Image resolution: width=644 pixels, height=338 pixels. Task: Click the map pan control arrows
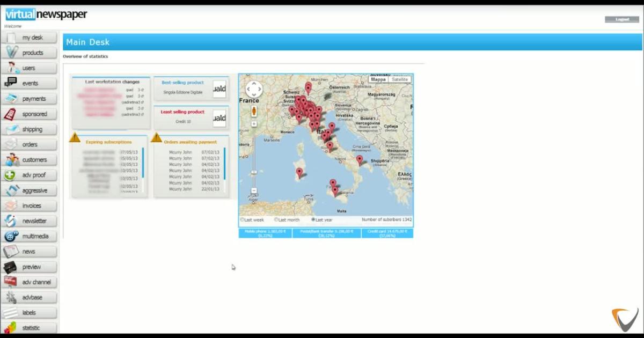[254, 90]
